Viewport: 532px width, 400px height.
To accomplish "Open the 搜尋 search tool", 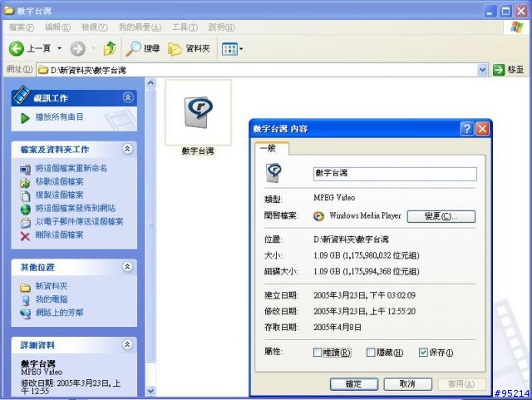I will point(143,48).
